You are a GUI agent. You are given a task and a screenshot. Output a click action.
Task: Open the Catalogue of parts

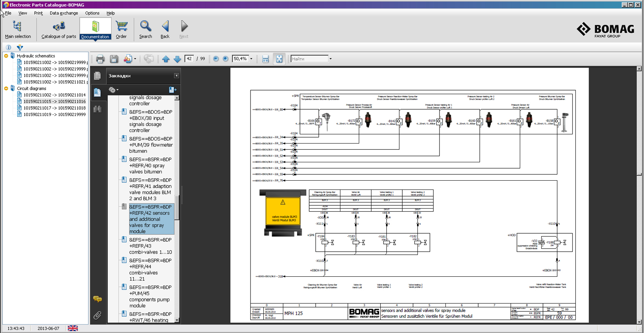pos(59,29)
